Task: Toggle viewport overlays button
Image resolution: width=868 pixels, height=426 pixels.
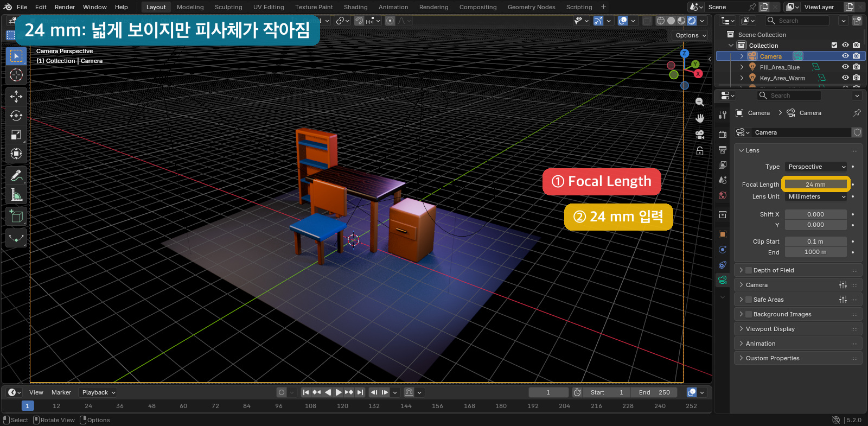Action: point(623,21)
